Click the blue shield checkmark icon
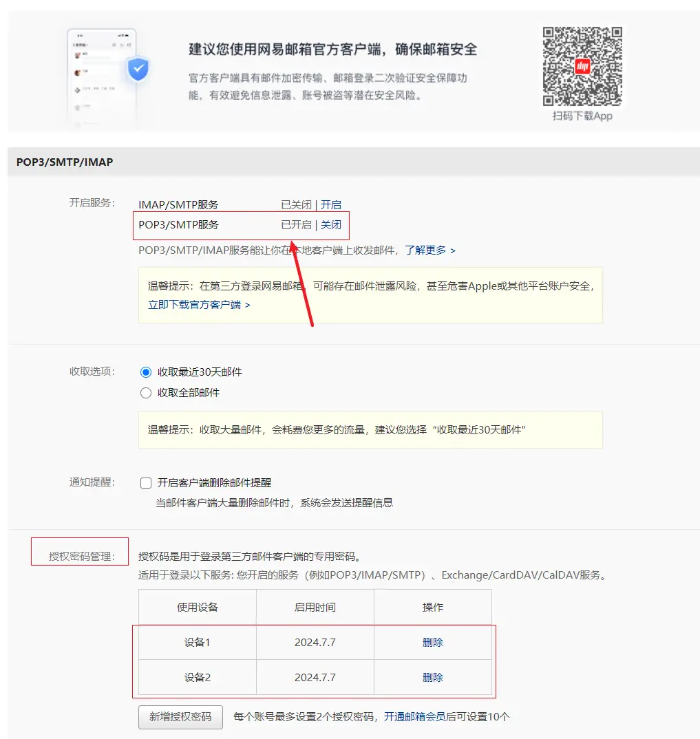The height and width of the screenshot is (739, 700). coord(138,69)
